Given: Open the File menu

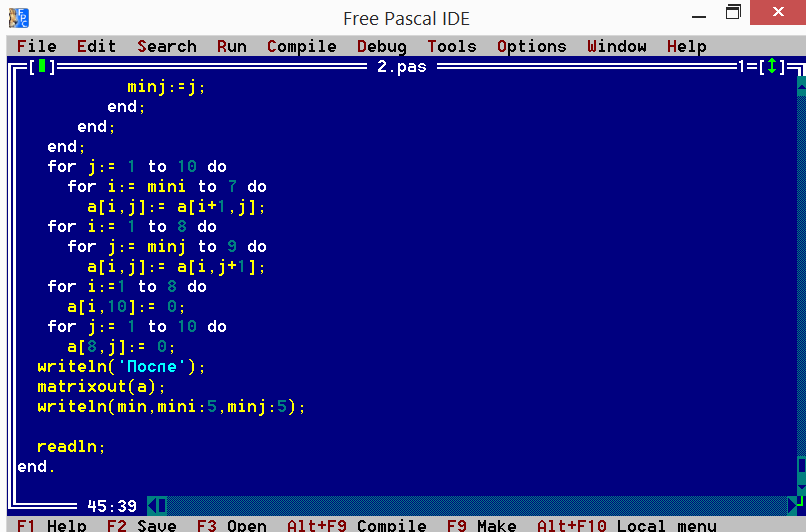Looking at the screenshot, I should (36, 46).
